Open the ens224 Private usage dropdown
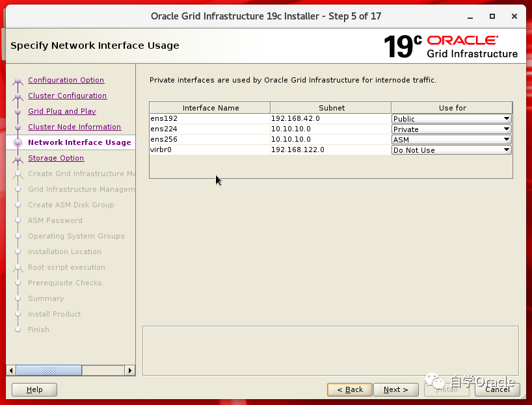 [451, 129]
